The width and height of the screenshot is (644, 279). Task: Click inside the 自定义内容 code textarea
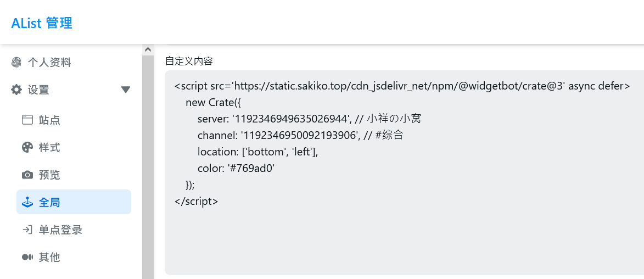tap(404, 172)
